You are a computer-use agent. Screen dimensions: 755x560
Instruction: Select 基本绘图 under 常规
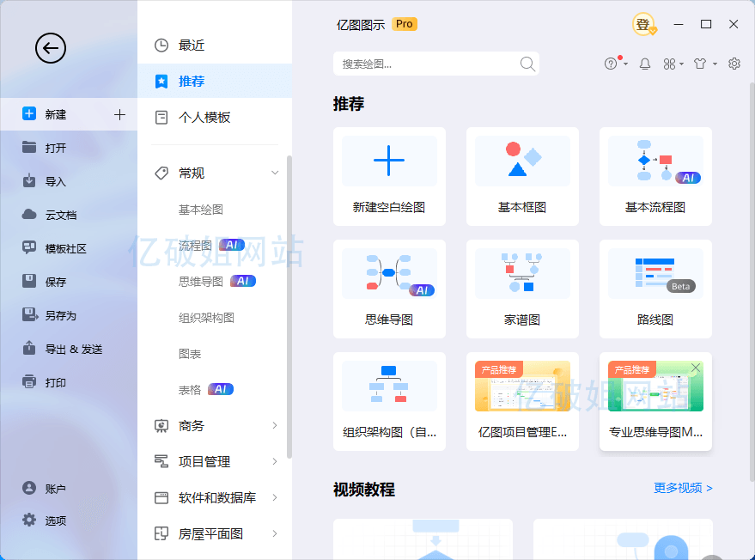coord(201,210)
